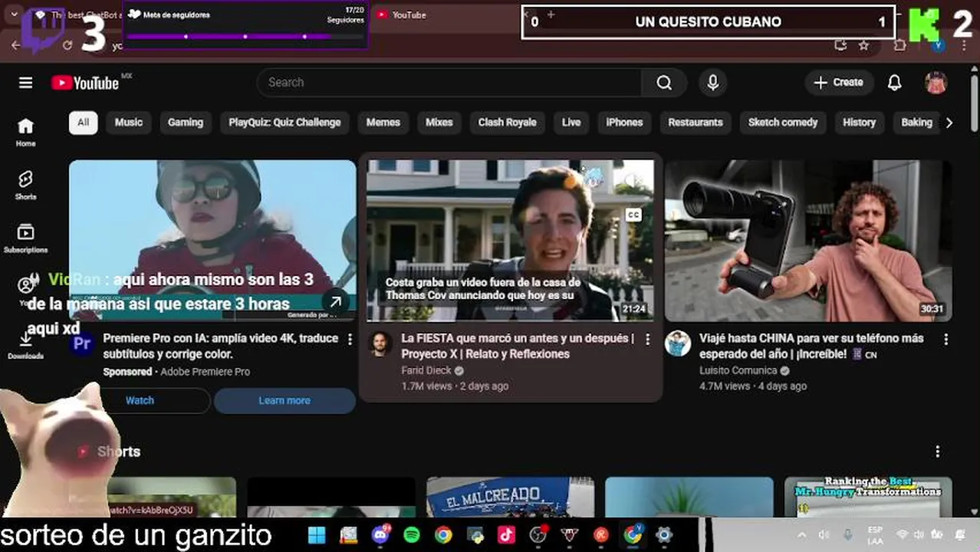
Task: Select the Baking filter chip
Action: 916,123
